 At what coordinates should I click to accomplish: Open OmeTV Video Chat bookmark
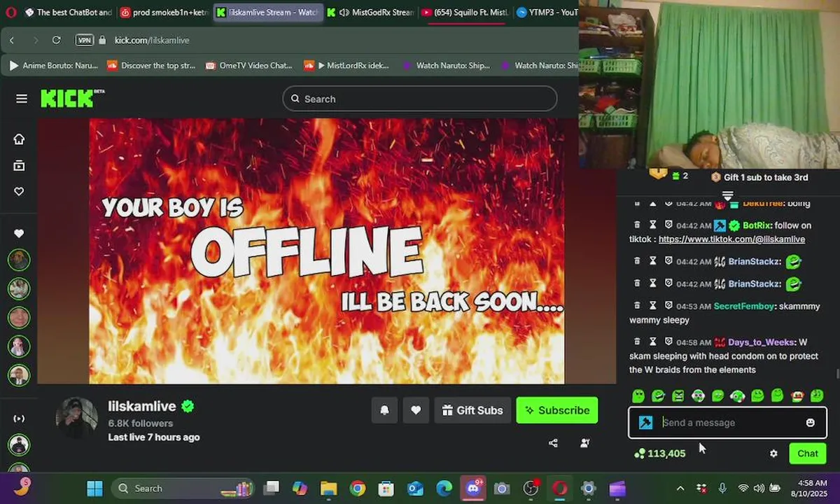click(x=249, y=65)
